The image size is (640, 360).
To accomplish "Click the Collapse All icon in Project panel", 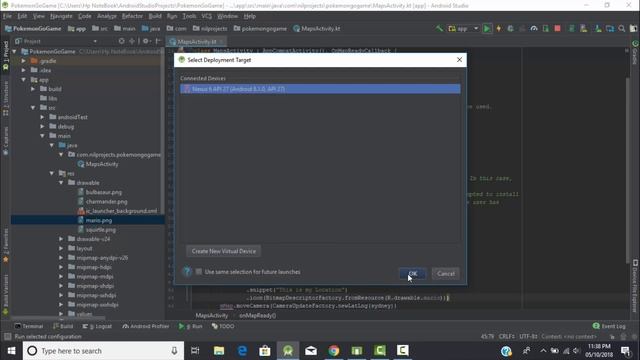I will click(132, 41).
